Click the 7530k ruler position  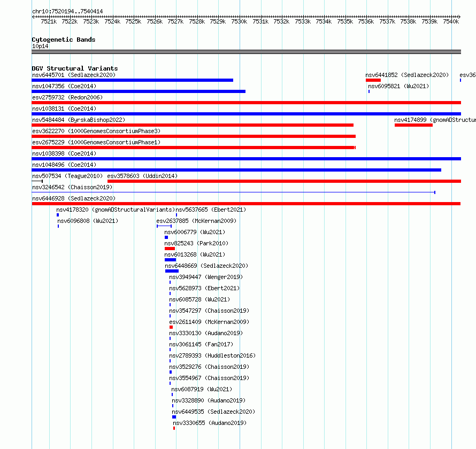(239, 21)
